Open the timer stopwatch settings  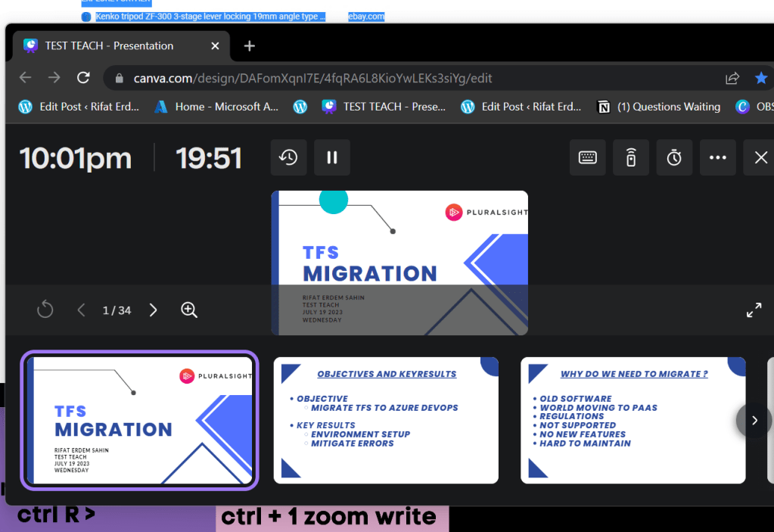(x=674, y=157)
